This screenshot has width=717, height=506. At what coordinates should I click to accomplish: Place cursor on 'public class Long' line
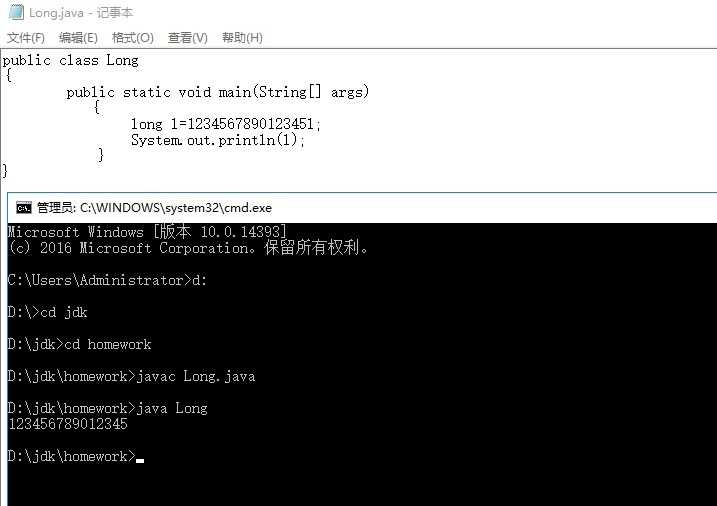click(71, 60)
